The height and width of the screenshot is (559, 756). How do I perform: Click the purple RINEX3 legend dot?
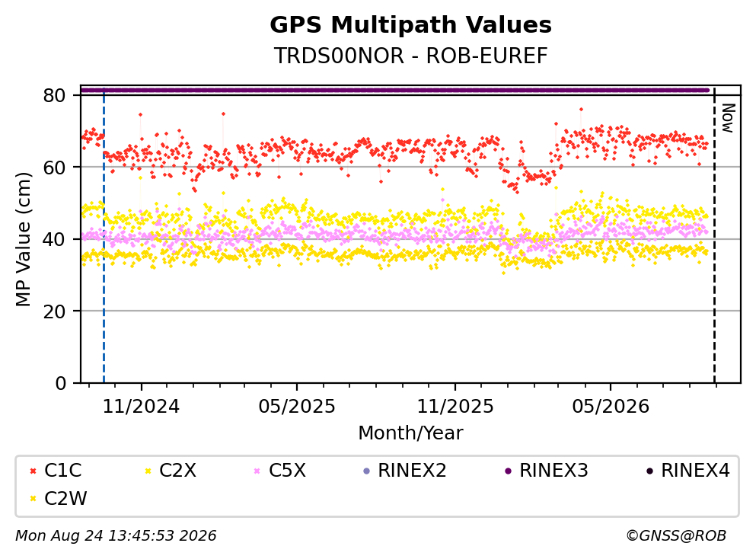click(x=508, y=471)
